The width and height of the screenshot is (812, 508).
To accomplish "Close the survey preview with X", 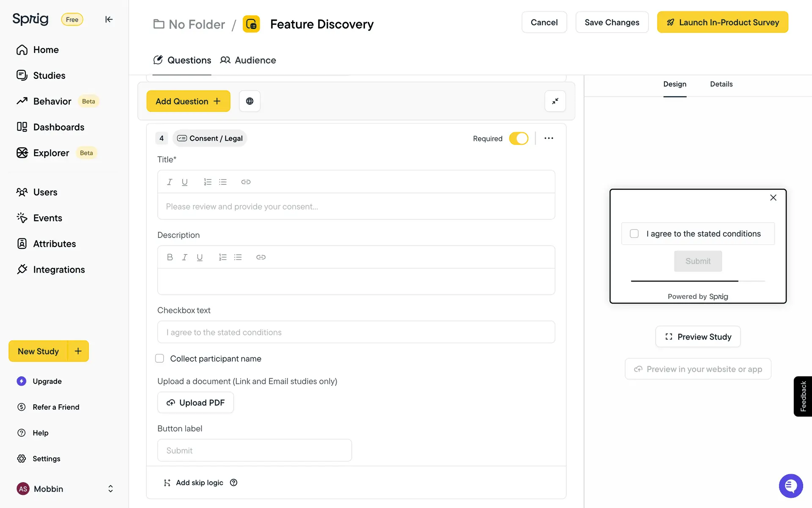I will (773, 198).
